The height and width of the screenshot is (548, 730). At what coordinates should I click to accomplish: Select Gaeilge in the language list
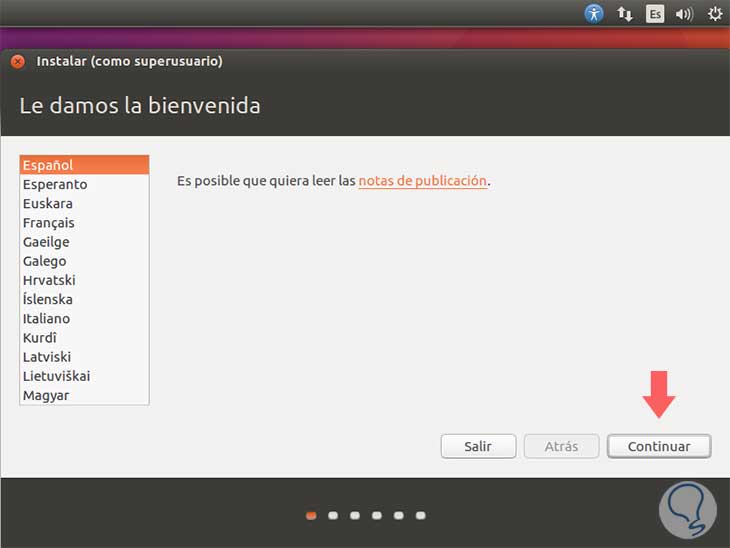(84, 242)
